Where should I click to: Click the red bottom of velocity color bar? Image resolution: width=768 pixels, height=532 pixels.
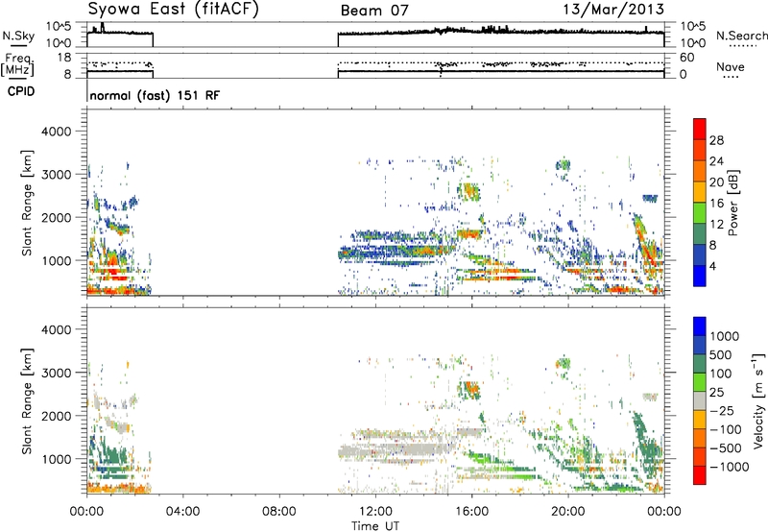pos(700,475)
